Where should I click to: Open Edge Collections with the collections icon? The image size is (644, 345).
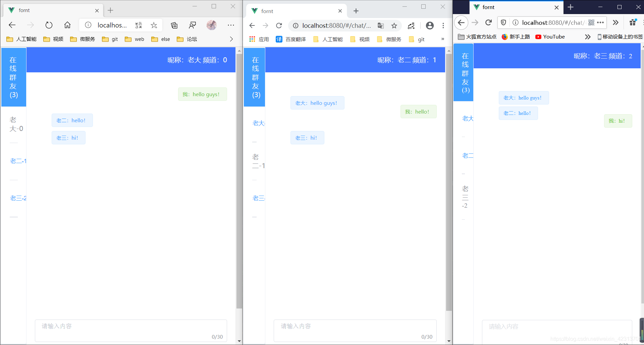(x=174, y=25)
